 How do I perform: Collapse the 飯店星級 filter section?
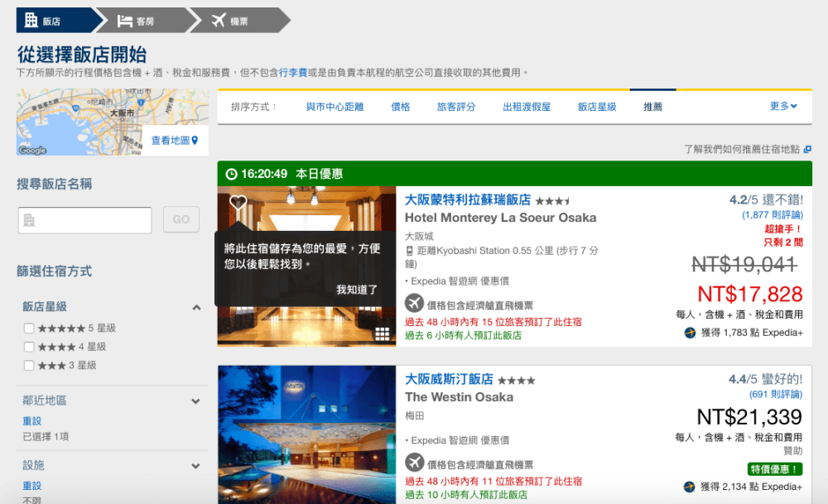(196, 307)
